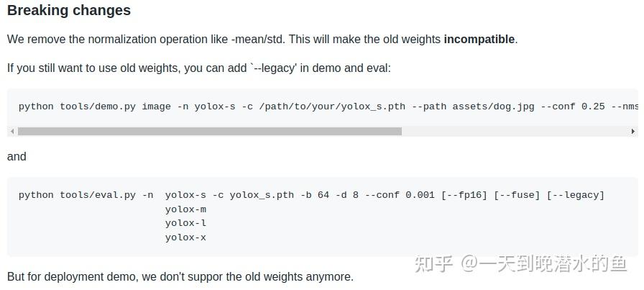The width and height of the screenshot is (644, 290).
Task: Click "tools/eval.py" in the second code block
Action: 98,195
